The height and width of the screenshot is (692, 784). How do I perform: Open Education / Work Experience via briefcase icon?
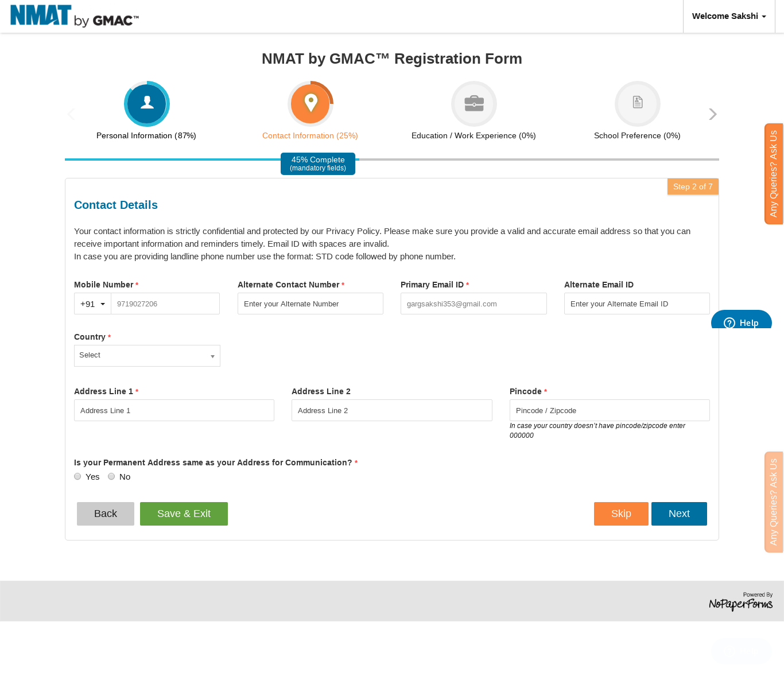(x=473, y=104)
